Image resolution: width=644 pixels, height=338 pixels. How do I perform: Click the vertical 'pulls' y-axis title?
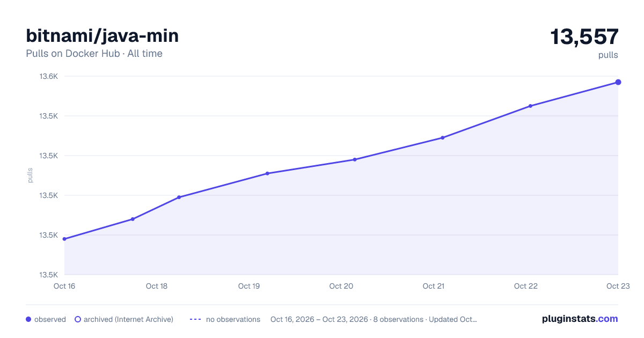[30, 175]
